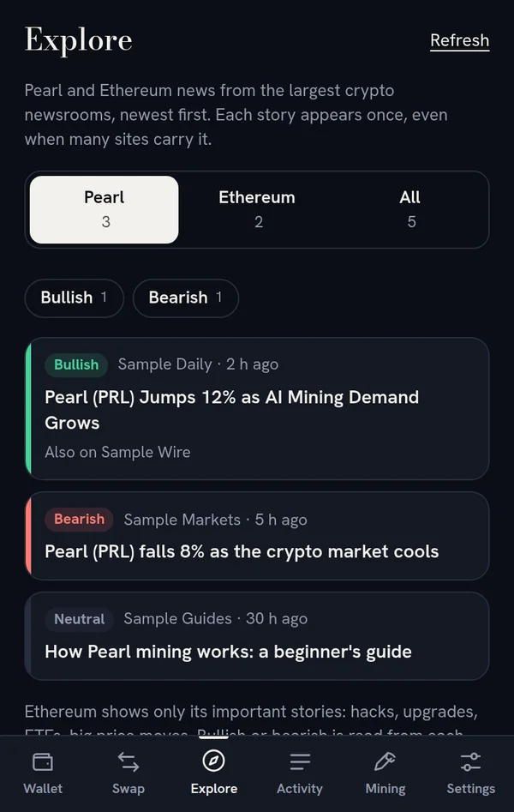
Task: Toggle the Bullish filter chip
Action: [74, 298]
